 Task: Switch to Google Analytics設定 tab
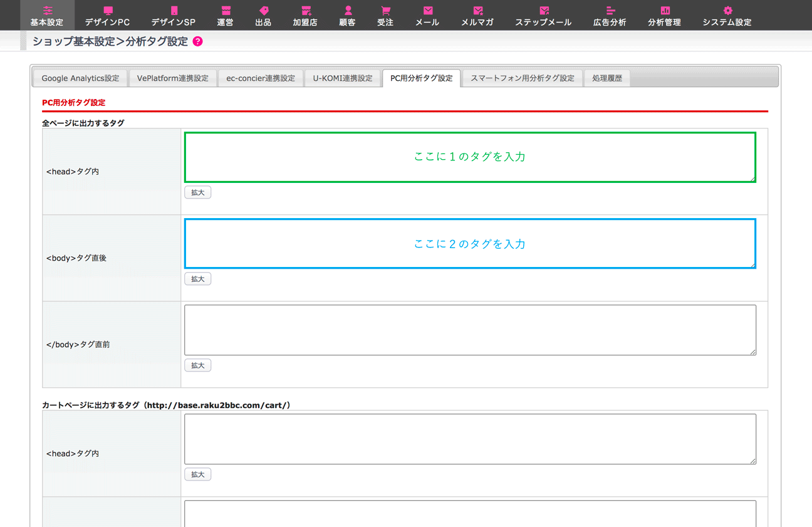point(80,78)
